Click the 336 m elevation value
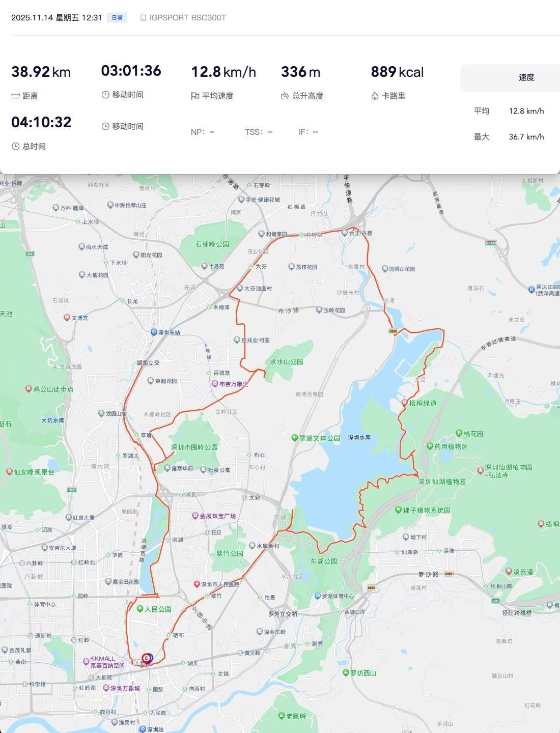Viewport: 560px width, 733px height. 300,72
